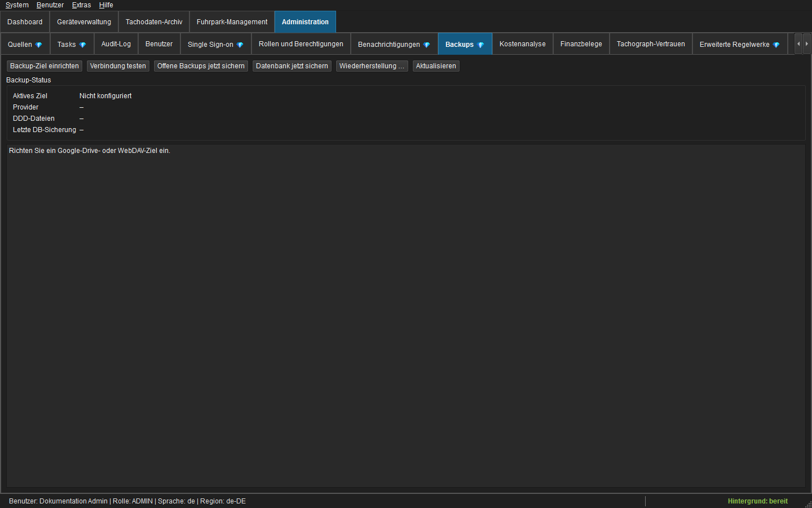Viewport: 812px width, 508px height.
Task: Go to Rollen und Berechtigungen tab
Action: click(x=301, y=44)
